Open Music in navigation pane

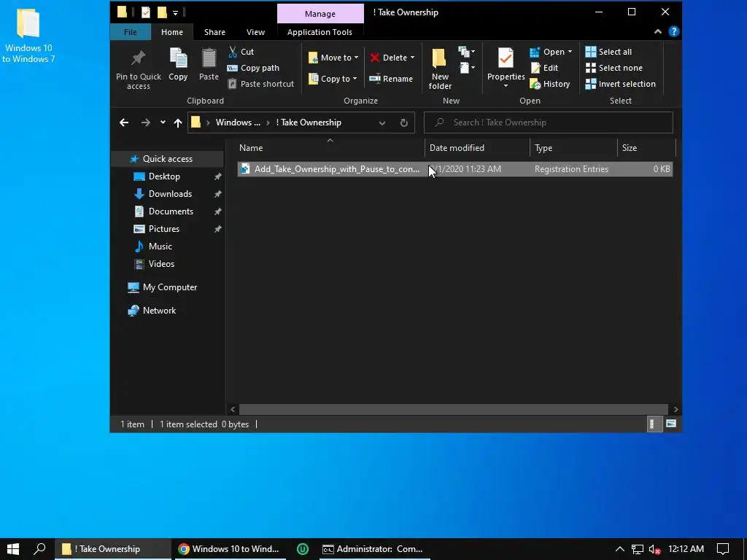coord(160,246)
